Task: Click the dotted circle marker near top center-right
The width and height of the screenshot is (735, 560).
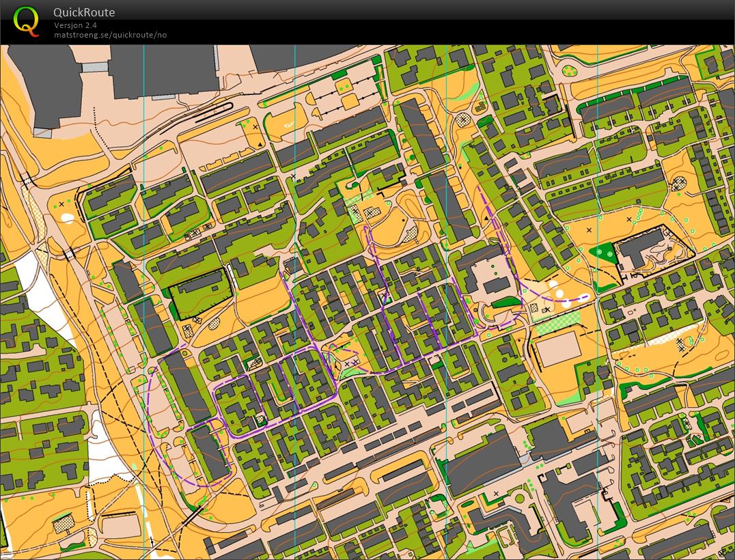Action: point(464,120)
